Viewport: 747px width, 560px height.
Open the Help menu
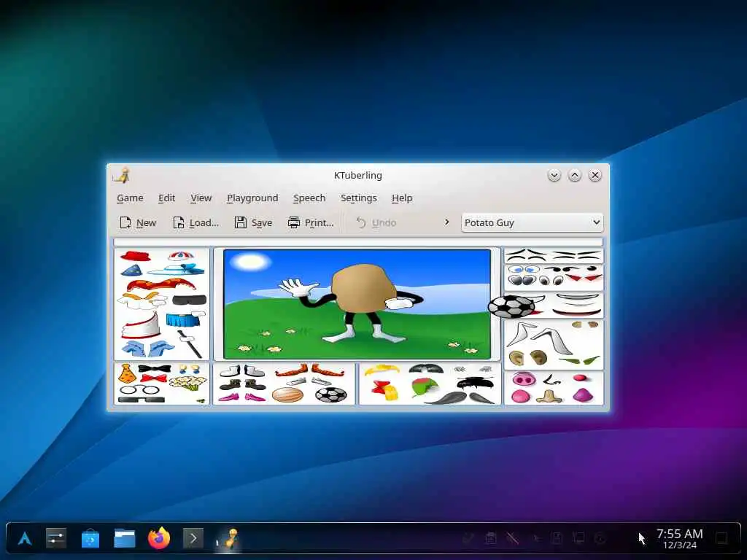tap(402, 198)
